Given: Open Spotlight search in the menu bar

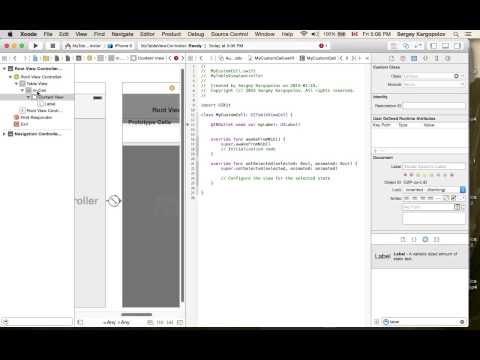Looking at the screenshot, I should pyautogui.click(x=456, y=34).
